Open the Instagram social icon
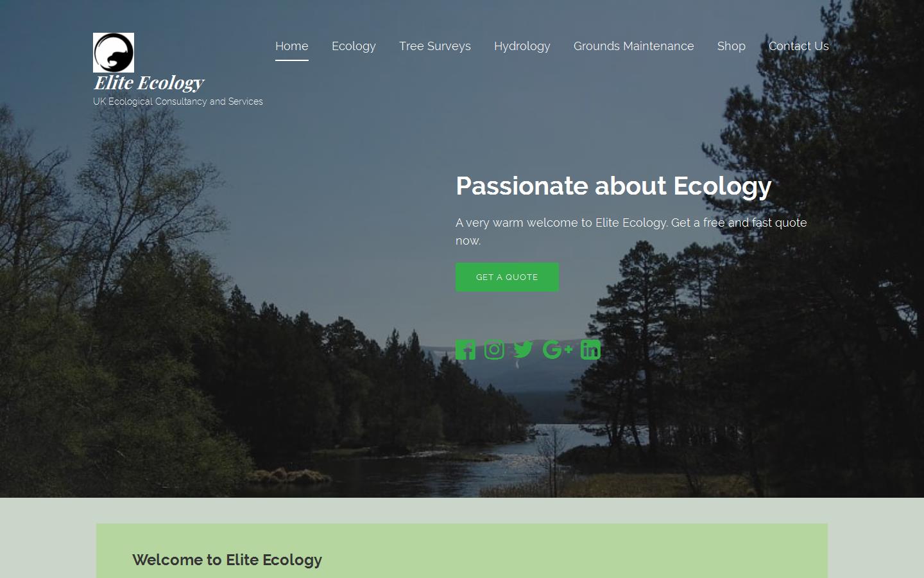Screen dimensions: 924x578 (x=494, y=349)
